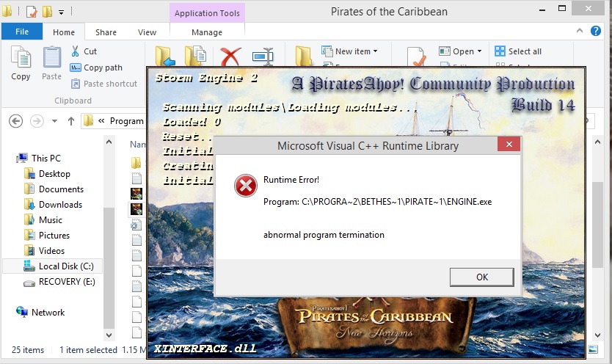Screen dimensions: 612x364
Task: Open the Customize Quick Access Toolbar dropdown
Action: pyautogui.click(x=62, y=12)
